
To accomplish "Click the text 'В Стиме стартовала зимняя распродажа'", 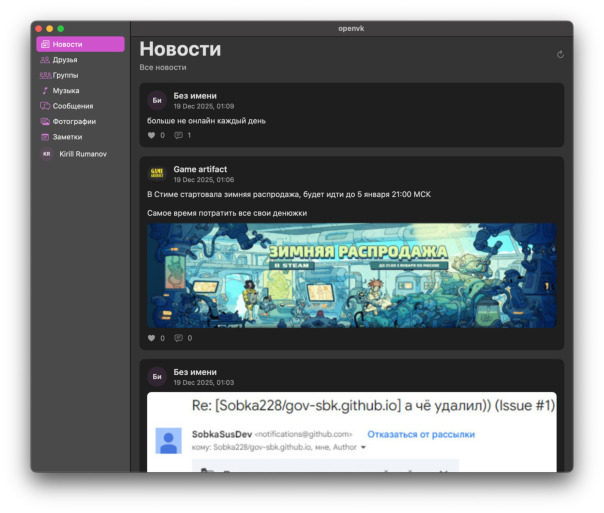I will pos(223,194).
